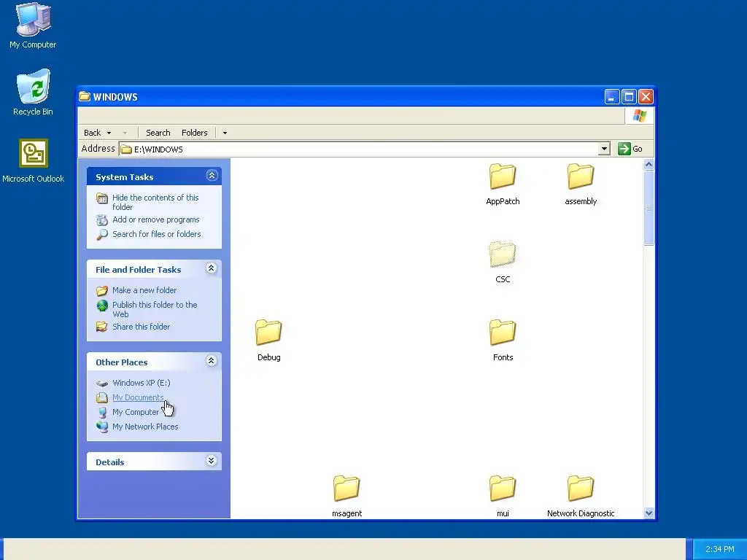Expand the Details panel
The width and height of the screenshot is (747, 560).
(x=212, y=461)
